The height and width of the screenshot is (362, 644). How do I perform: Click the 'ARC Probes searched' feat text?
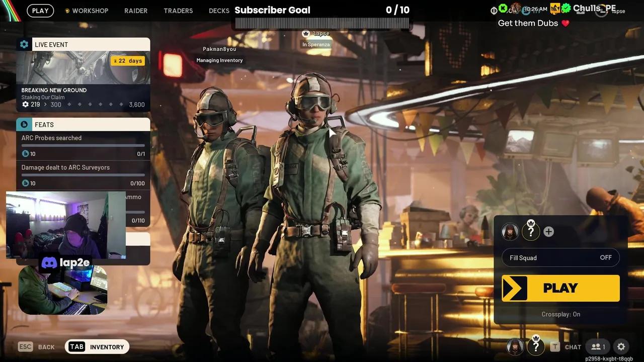(x=51, y=138)
